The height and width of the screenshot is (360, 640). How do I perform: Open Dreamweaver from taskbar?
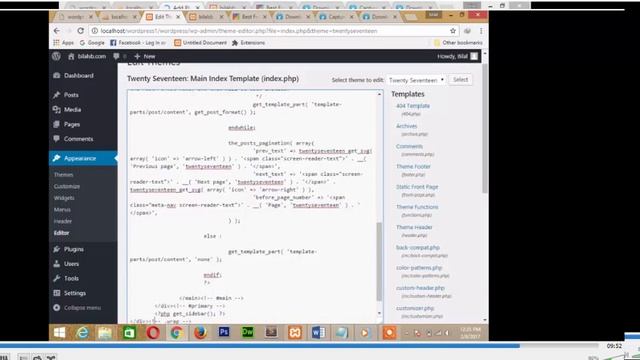pos(247,333)
